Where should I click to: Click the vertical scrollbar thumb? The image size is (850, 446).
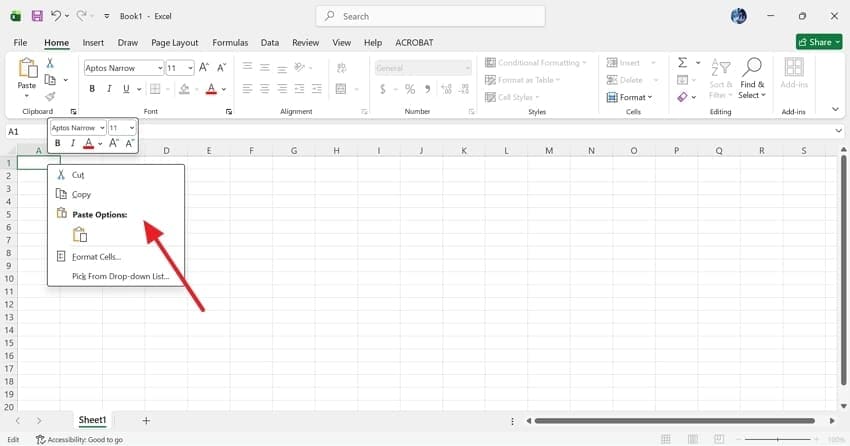tap(843, 270)
